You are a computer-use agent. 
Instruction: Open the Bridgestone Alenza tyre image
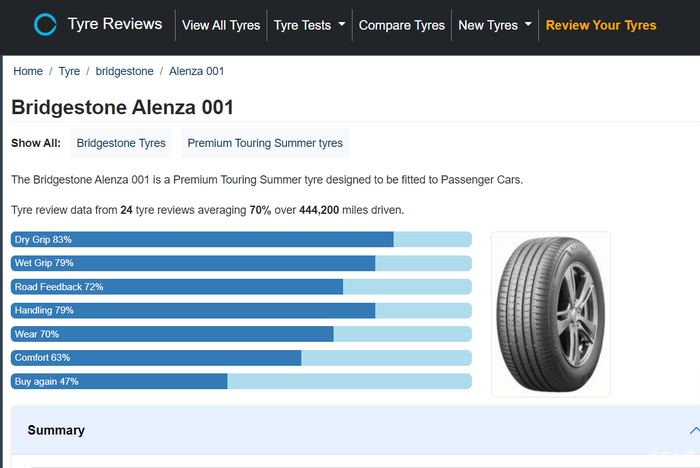tap(550, 314)
